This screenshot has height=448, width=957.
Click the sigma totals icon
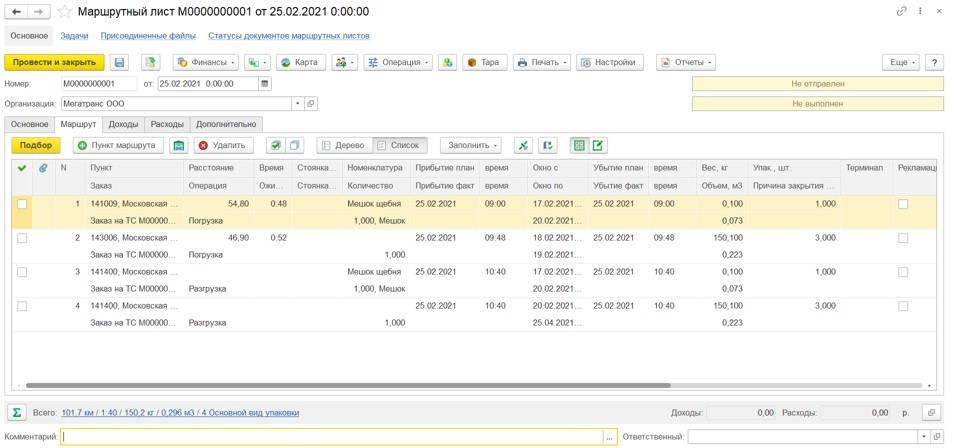point(17,412)
